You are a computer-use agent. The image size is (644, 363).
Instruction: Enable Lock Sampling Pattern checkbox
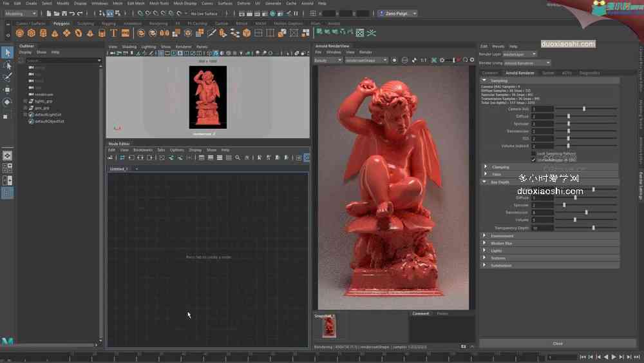point(533,153)
